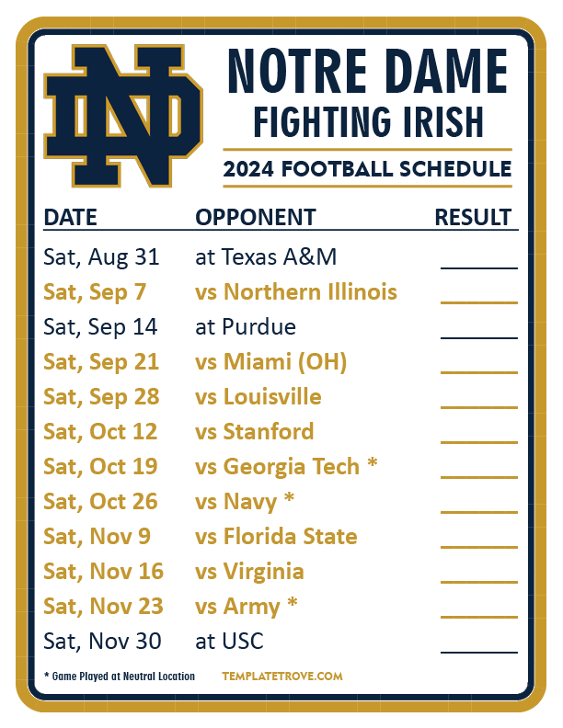
Task: Click result line for Stanford game
Action: coord(478,438)
